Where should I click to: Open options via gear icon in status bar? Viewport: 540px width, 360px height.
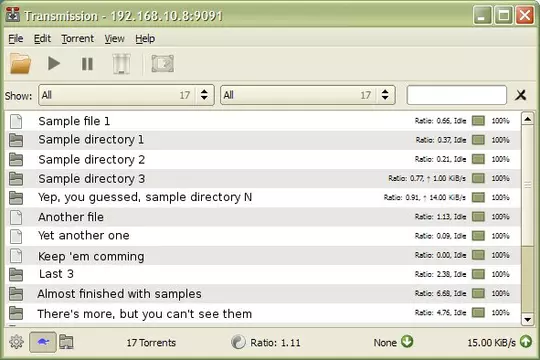[x=16, y=342]
